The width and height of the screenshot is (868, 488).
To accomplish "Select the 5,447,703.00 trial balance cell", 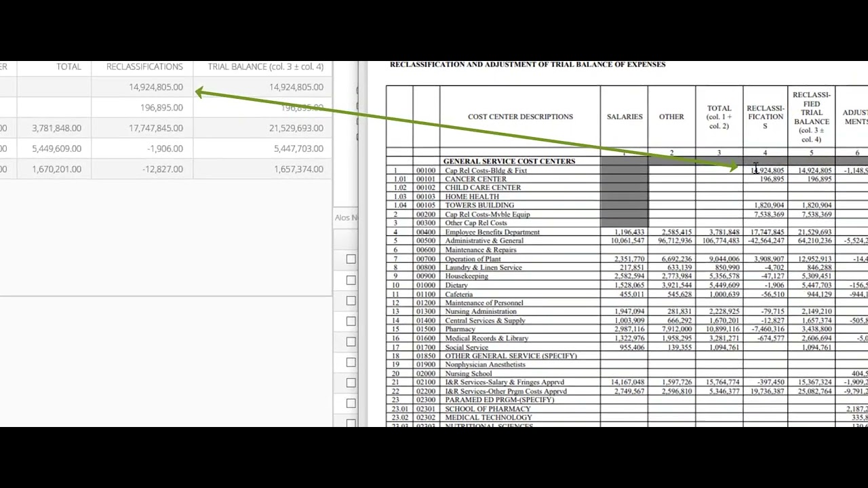I will pyautogui.click(x=298, y=148).
